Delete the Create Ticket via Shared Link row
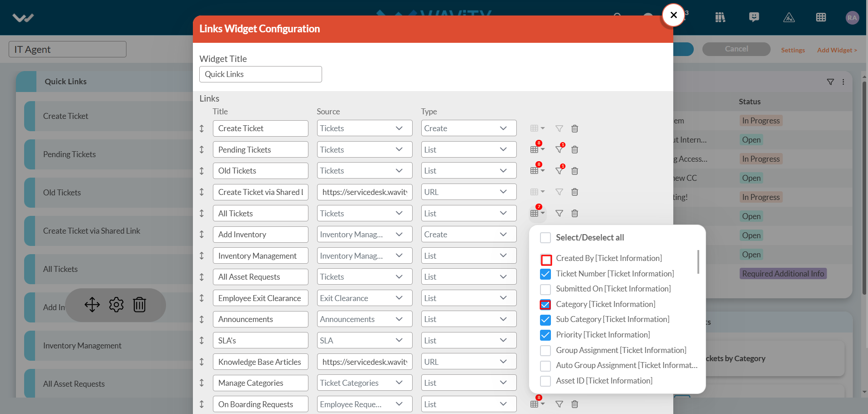868x414 pixels. [x=575, y=192]
